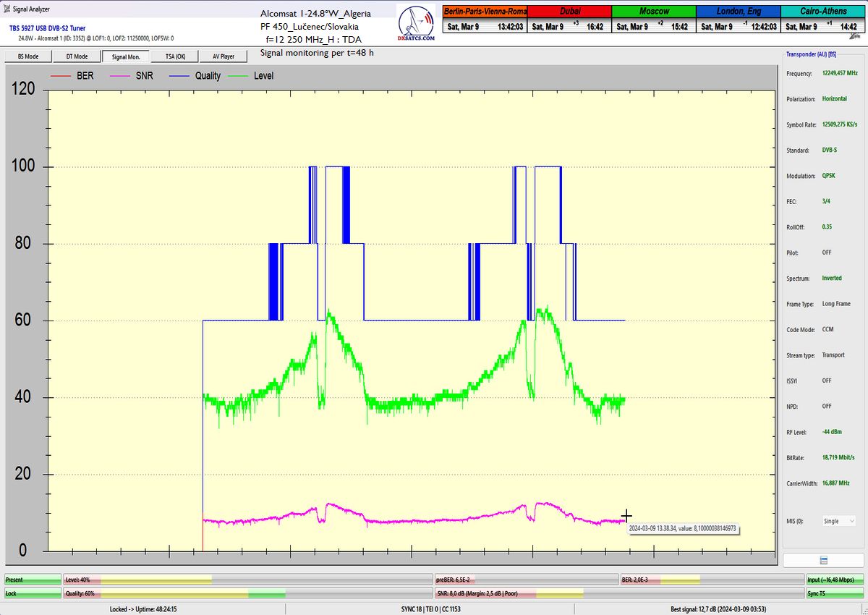Image resolution: width=868 pixels, height=615 pixels.
Task: Click the DXSATCS.COM satellite dish logo
Action: 417,25
